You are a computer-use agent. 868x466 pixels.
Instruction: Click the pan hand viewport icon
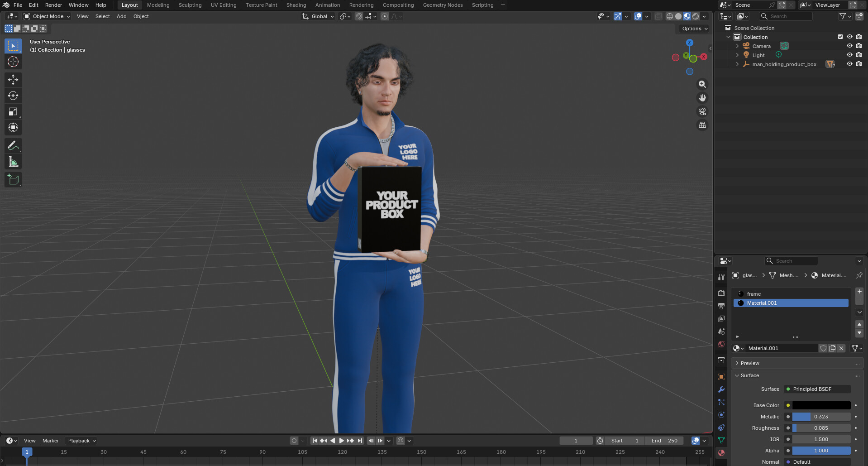pos(702,98)
